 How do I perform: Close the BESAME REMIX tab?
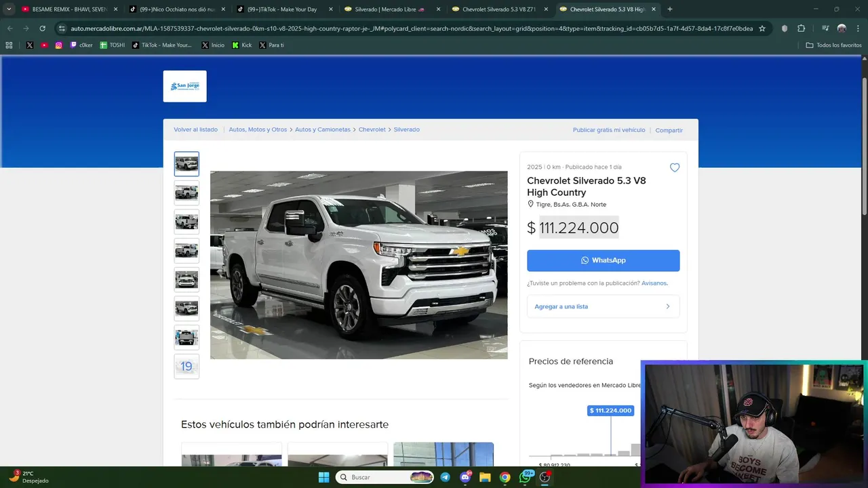(x=115, y=9)
